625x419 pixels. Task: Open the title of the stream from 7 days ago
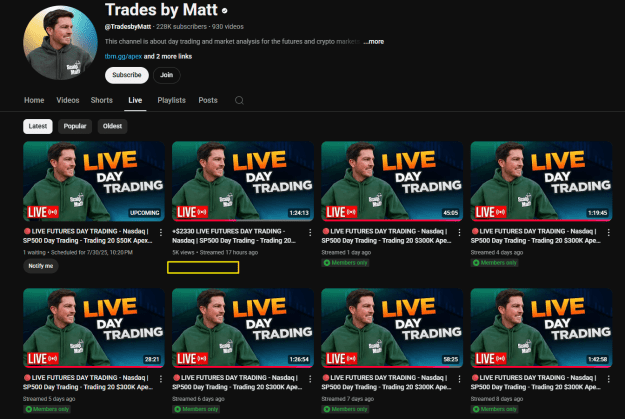tap(386, 382)
